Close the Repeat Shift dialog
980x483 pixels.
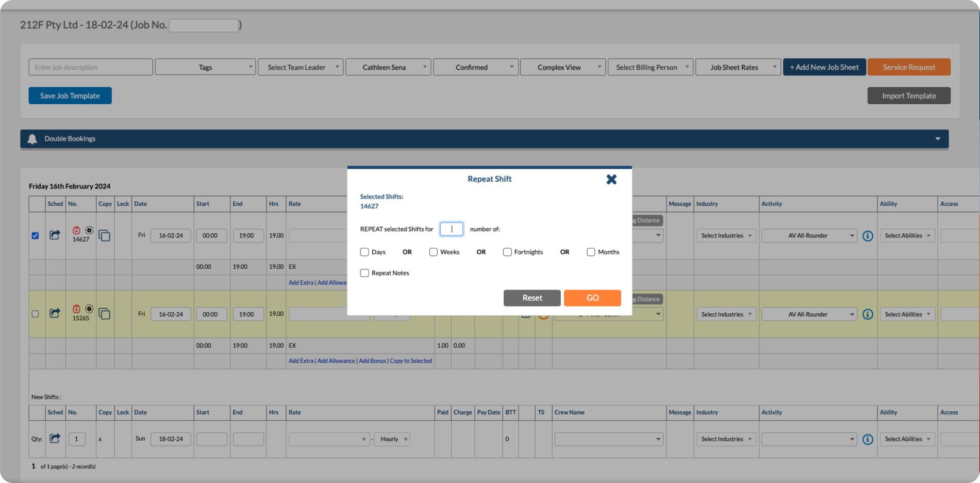(611, 180)
